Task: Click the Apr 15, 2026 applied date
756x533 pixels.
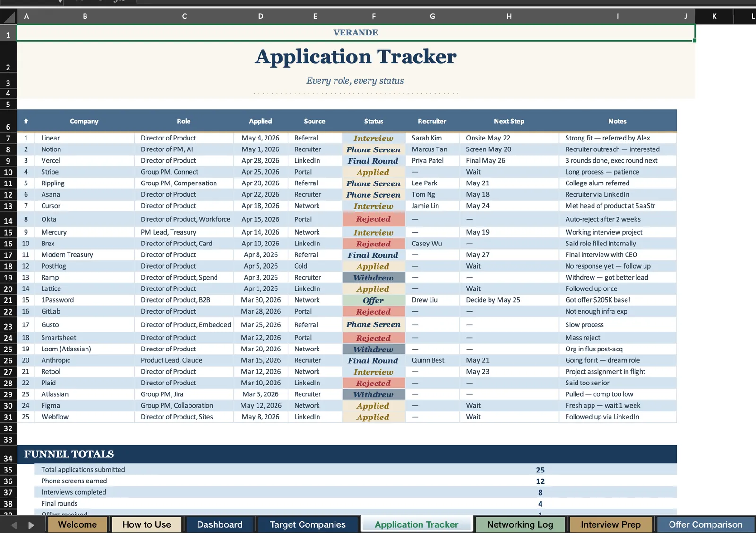Action: click(x=261, y=219)
